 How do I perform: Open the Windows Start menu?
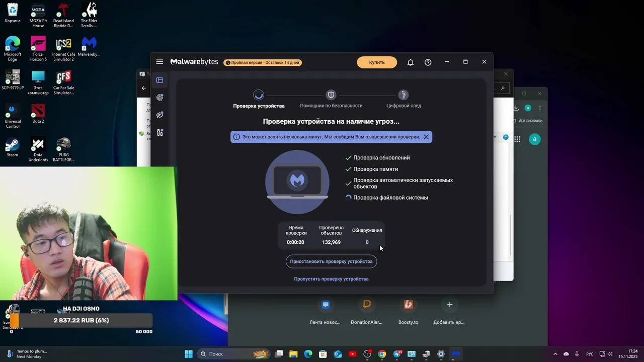189,354
